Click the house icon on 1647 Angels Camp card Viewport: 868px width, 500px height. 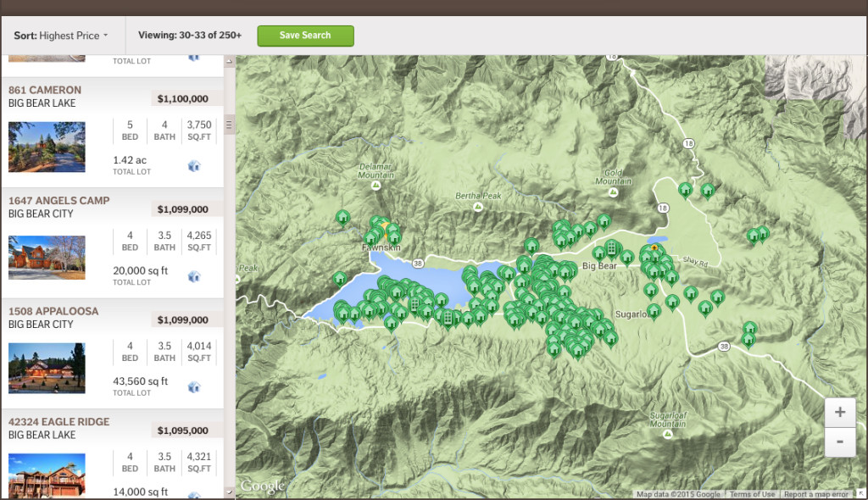point(194,276)
